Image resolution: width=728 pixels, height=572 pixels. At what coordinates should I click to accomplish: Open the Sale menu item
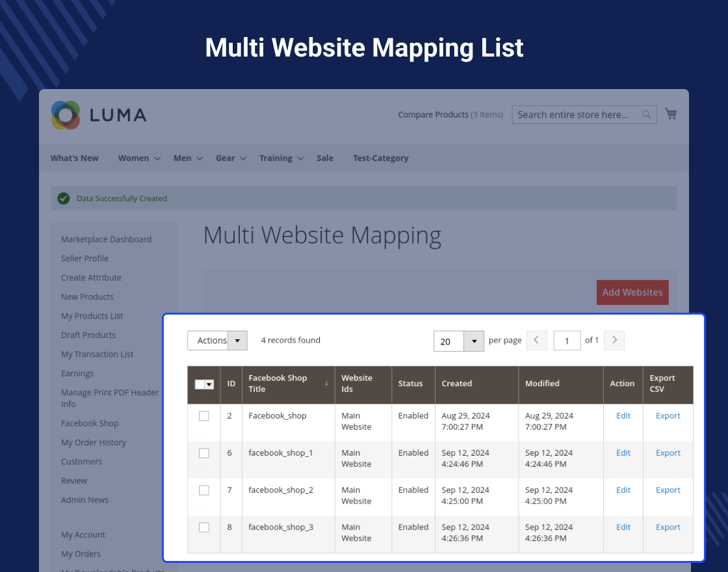click(325, 159)
